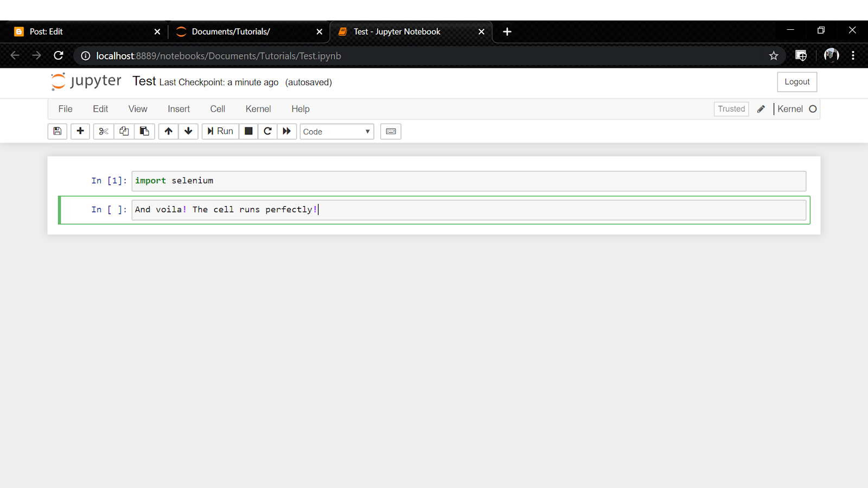Screen dimensions: 868x488
Task: Click the kernel idle status circle
Action: (x=813, y=109)
